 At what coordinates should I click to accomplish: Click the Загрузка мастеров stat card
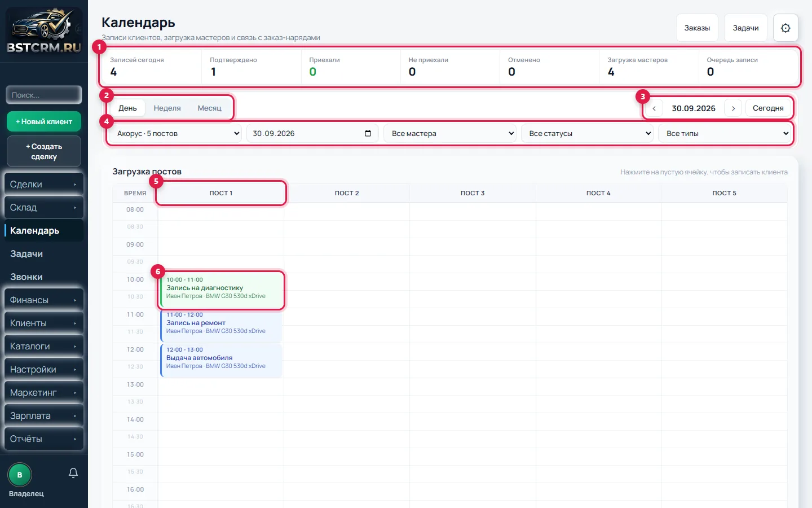648,67
